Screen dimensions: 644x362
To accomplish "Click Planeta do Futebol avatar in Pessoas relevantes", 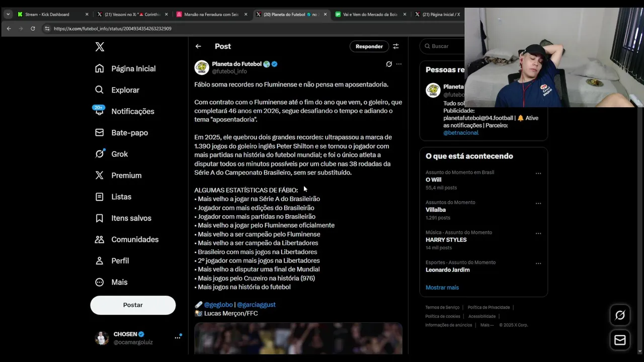I will pos(433,90).
